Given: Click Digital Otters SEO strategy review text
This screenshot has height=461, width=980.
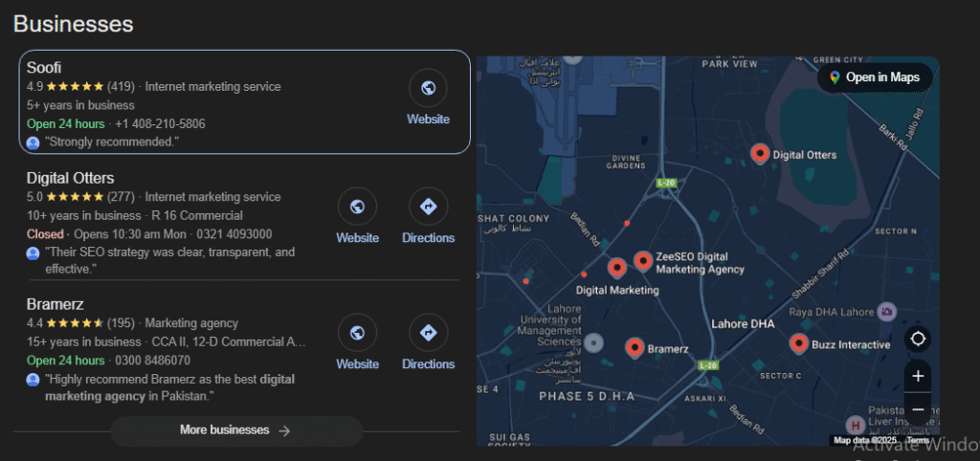Looking at the screenshot, I should pos(170,260).
